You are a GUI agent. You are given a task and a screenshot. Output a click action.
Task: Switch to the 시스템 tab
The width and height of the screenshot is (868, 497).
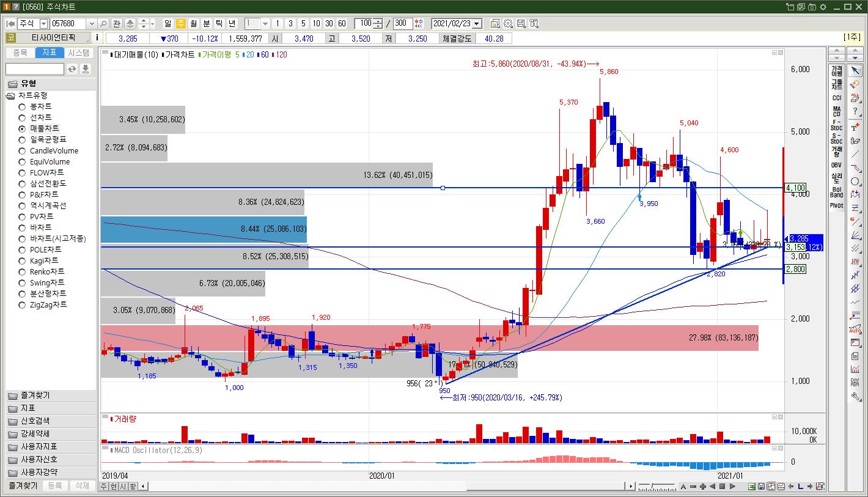click(79, 53)
